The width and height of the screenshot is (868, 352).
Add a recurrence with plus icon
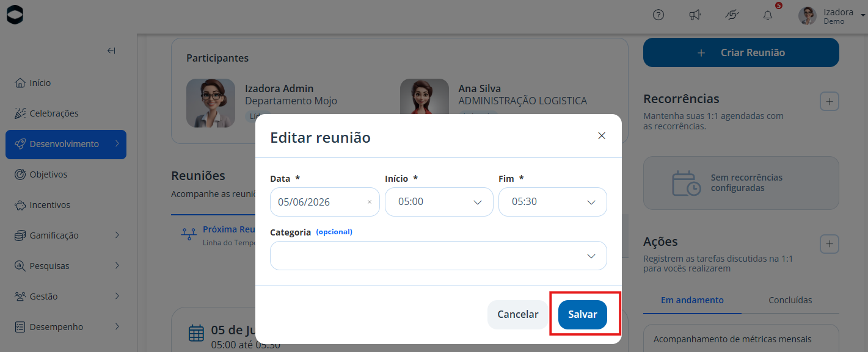pos(829,101)
